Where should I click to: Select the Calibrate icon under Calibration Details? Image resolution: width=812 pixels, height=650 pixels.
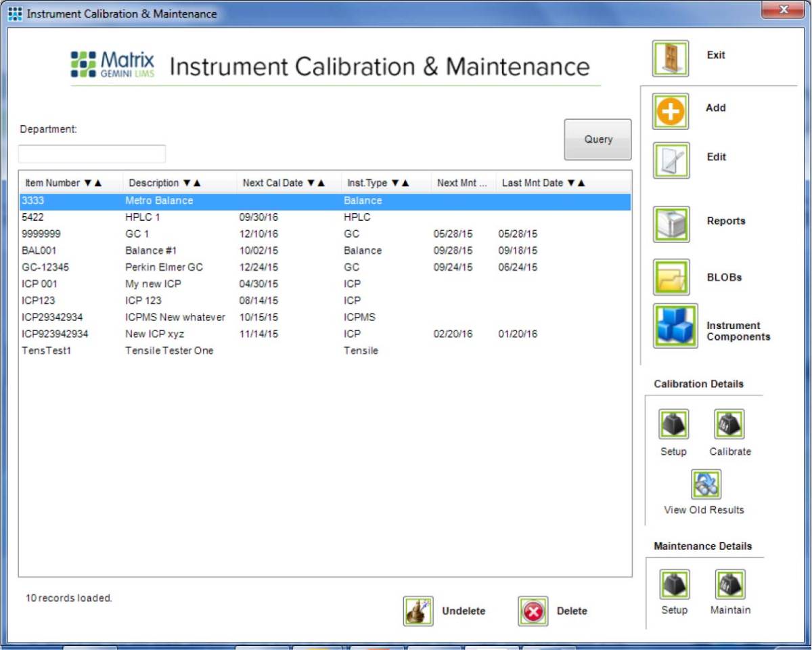[729, 423]
